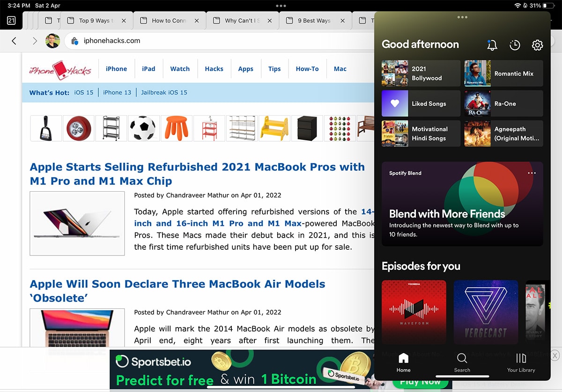Open Spotify settings gear icon
Image resolution: width=562 pixels, height=392 pixels.
coord(537,45)
